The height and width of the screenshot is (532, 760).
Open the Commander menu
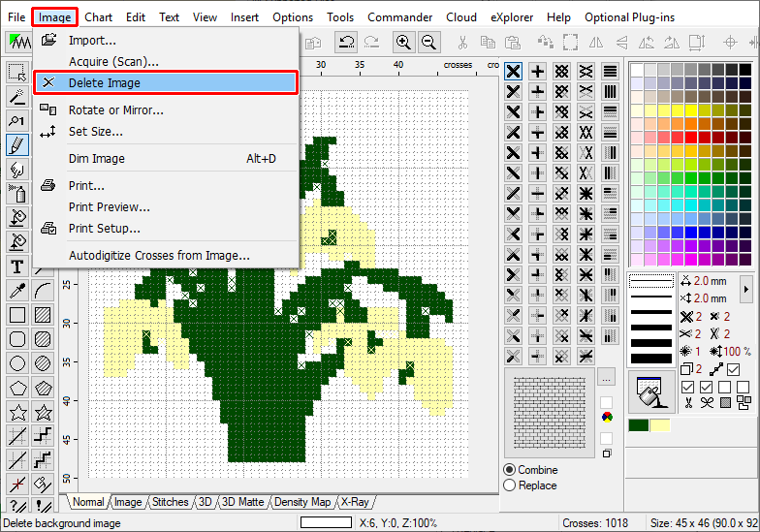[x=399, y=17]
